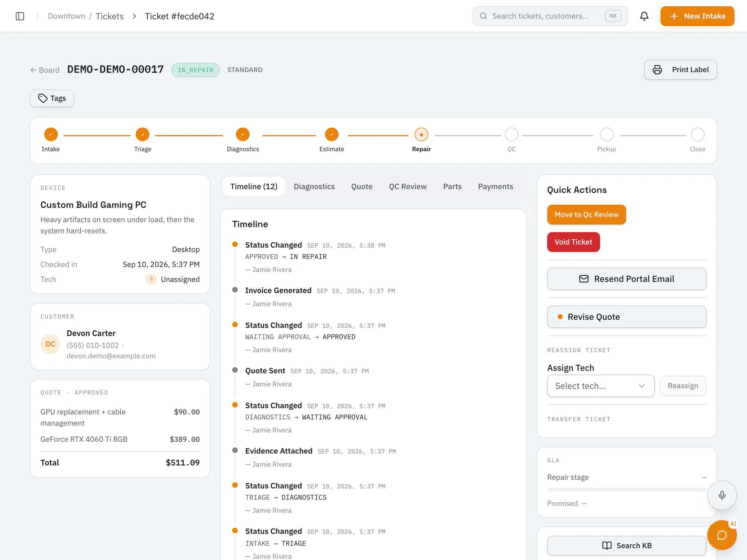Go to Tickets breadcrumb link
This screenshot has width=747, height=560.
[109, 16]
